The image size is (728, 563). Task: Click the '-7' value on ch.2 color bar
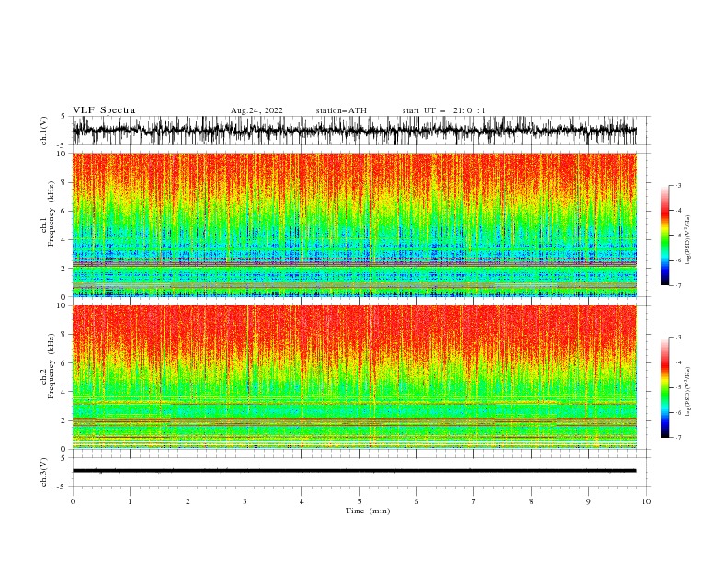point(677,438)
